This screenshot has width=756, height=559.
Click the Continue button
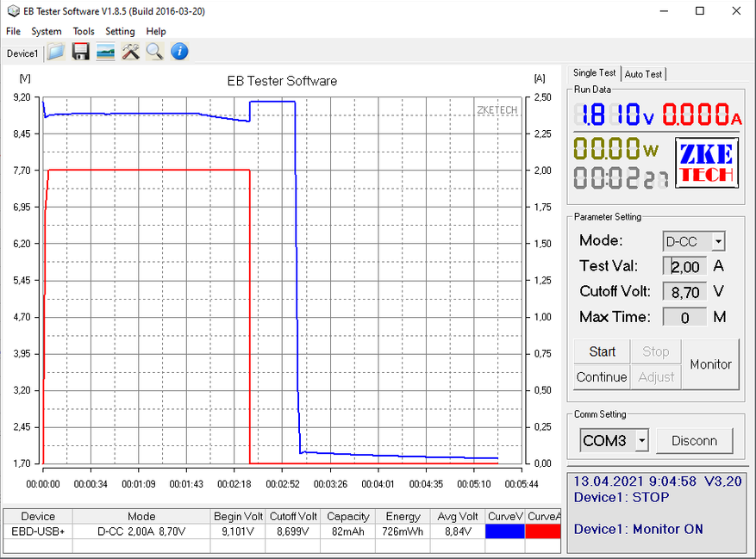(x=602, y=377)
